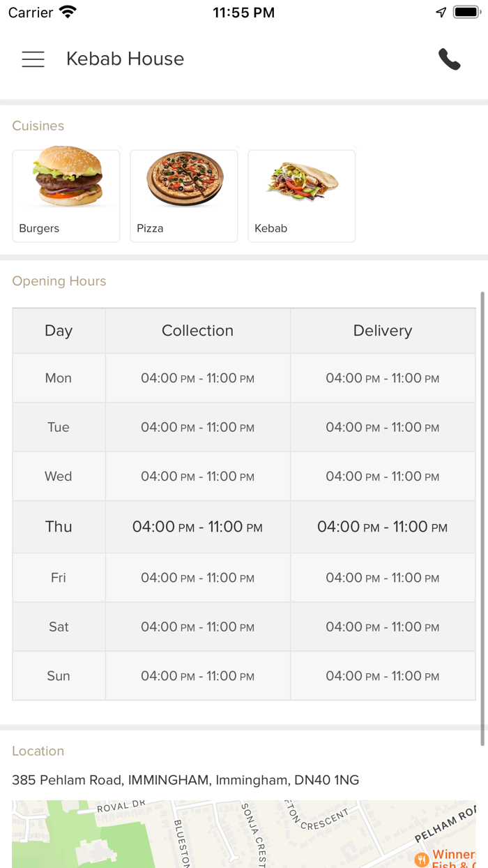
Task: Select the Burgers cuisine card
Action: 66,195
